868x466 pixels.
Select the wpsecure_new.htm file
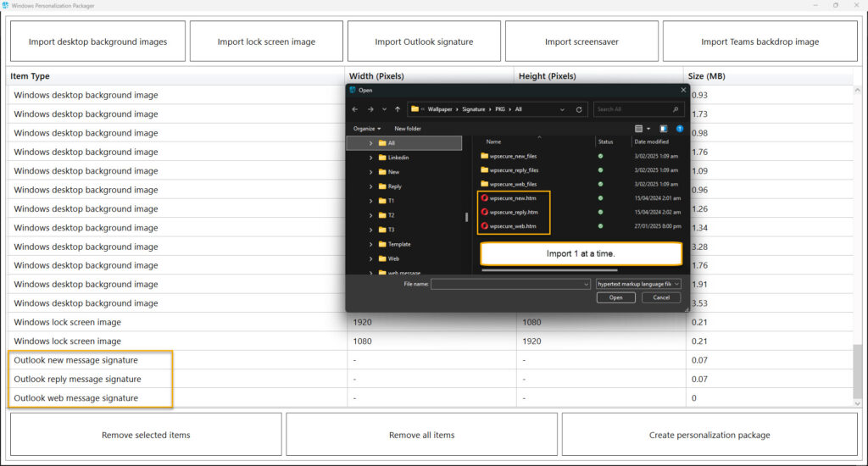509,198
